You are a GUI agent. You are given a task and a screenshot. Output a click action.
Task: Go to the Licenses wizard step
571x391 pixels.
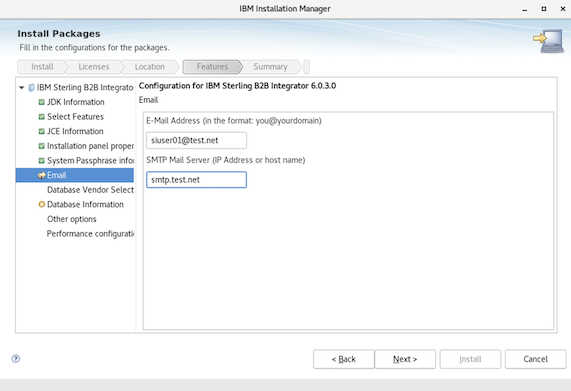pos(94,67)
